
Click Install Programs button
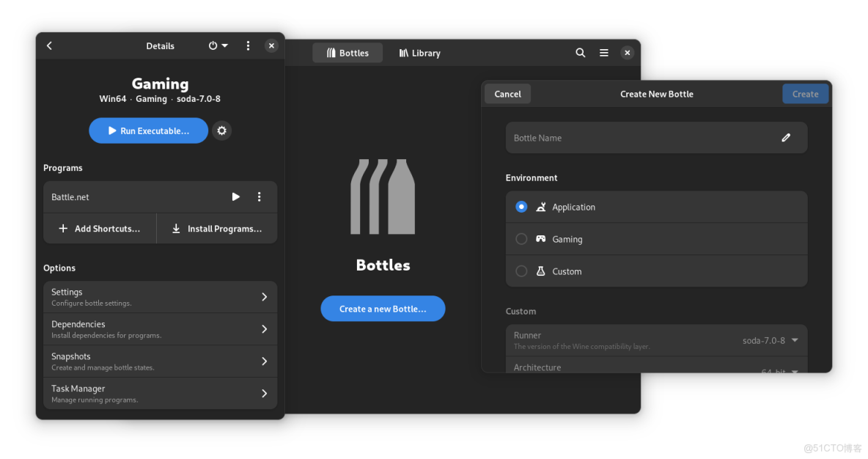[217, 229]
